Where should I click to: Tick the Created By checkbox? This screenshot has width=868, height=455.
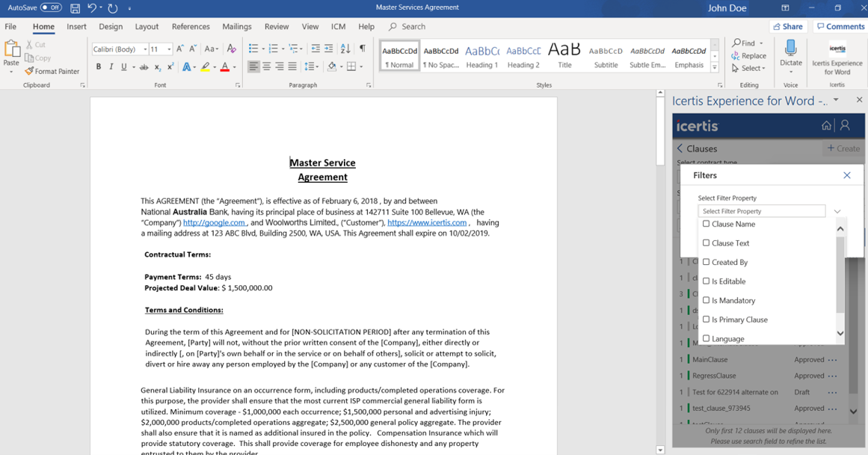tap(706, 262)
